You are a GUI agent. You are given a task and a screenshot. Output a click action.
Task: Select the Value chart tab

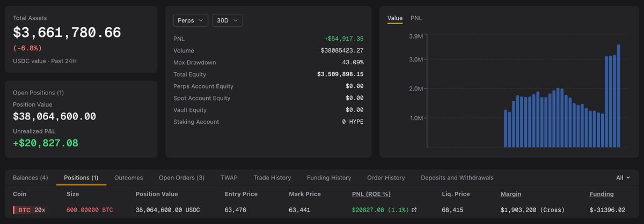(395, 18)
